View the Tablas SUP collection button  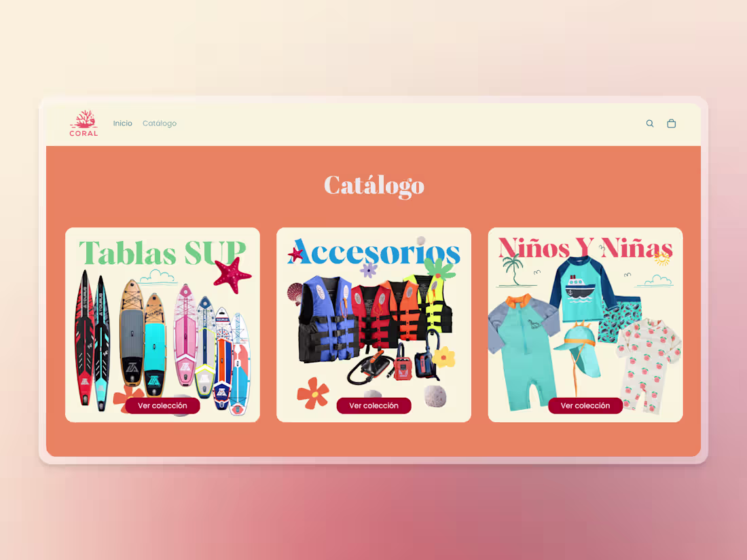162,406
